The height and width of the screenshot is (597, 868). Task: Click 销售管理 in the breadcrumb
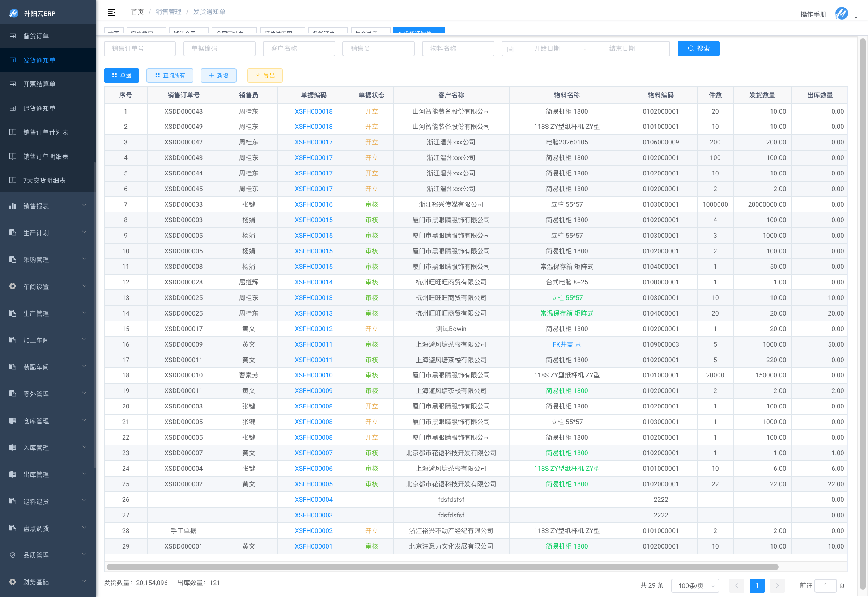(168, 12)
